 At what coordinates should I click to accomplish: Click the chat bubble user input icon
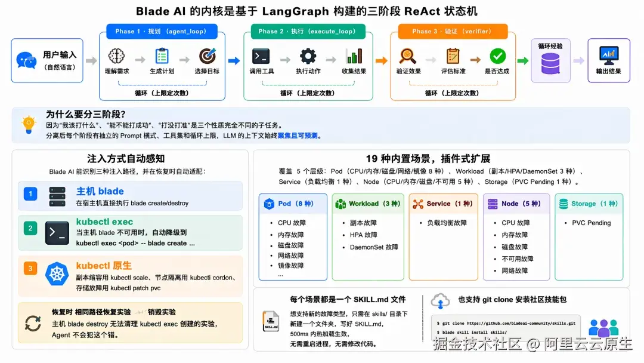(x=26, y=60)
